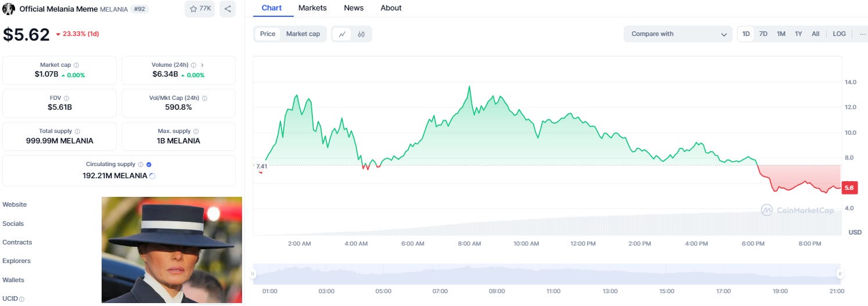Grab the right handle of range slider
Viewport: 868px width, 306px height.
[x=840, y=273]
